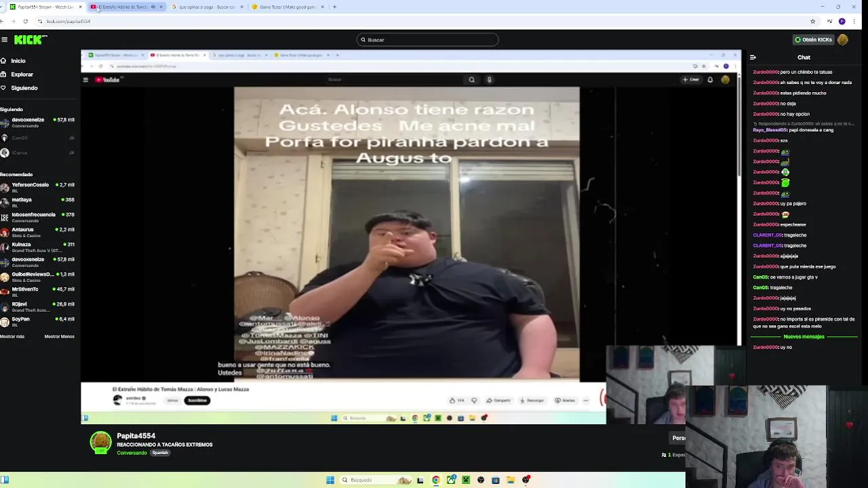This screenshot has width=868, height=488.
Task: Open Chrome from the Windows taskbar
Action: click(435, 480)
